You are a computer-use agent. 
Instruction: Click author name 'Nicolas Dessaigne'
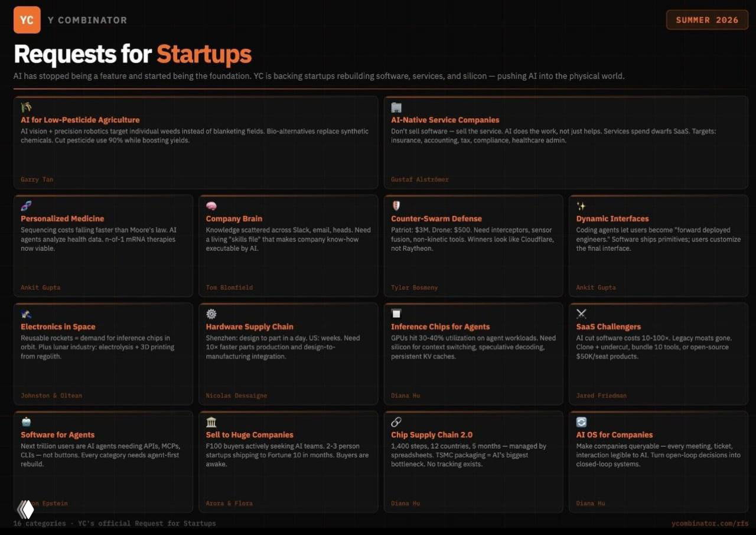236,396
